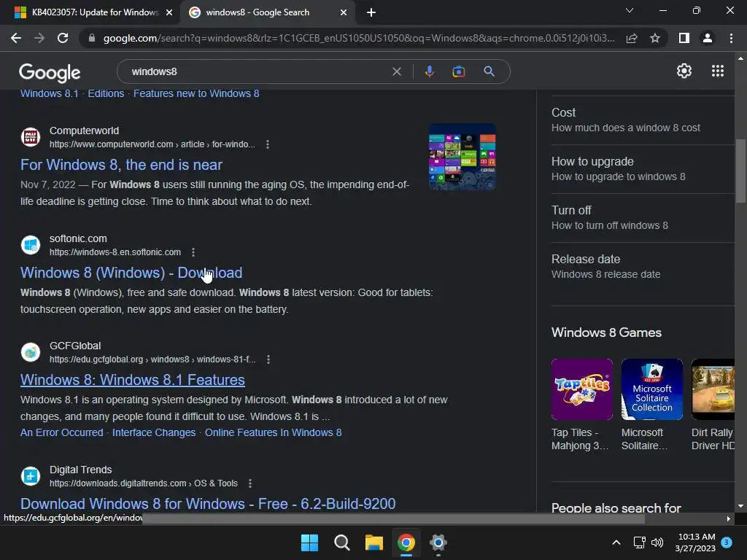Click the GCFGlobal site favicon
The height and width of the screenshot is (560, 747).
[31, 352]
